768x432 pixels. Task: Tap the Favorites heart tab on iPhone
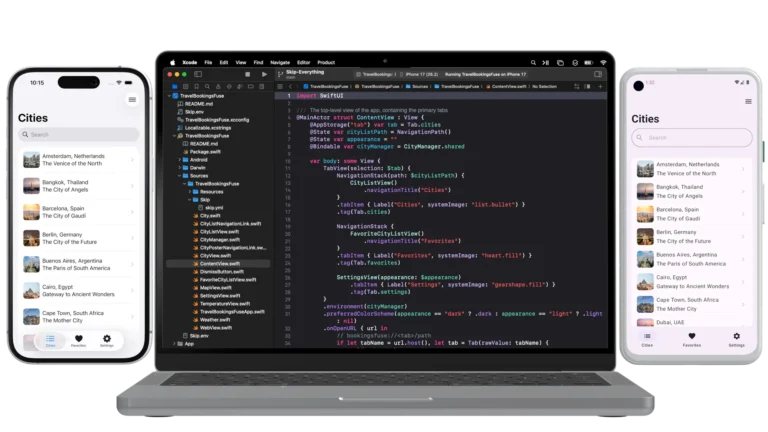click(x=78, y=340)
